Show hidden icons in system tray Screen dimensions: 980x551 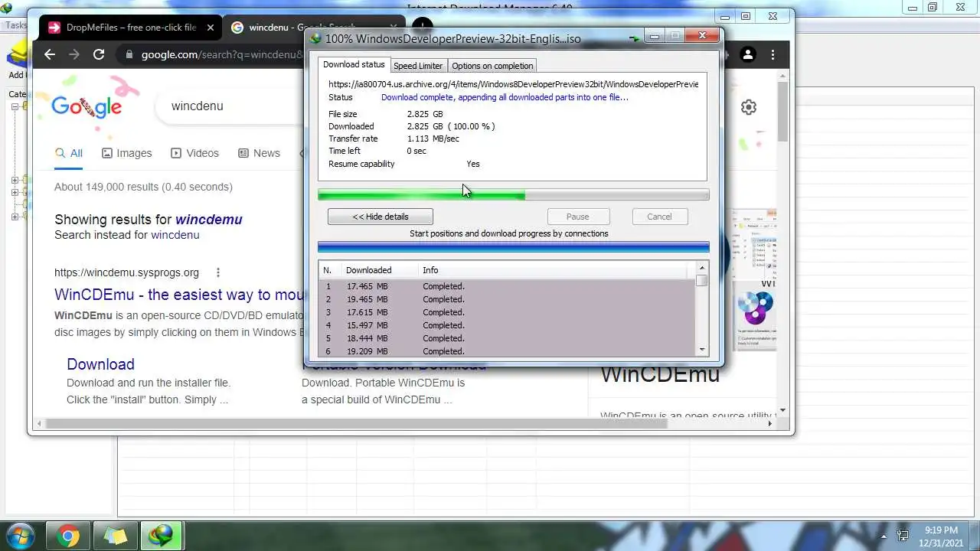[x=884, y=536]
